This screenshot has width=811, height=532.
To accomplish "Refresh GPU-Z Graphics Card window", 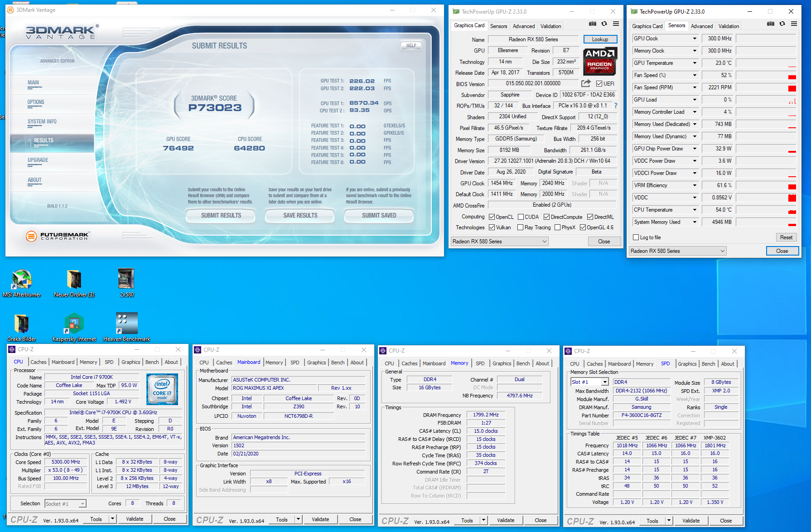I will 604,24.
